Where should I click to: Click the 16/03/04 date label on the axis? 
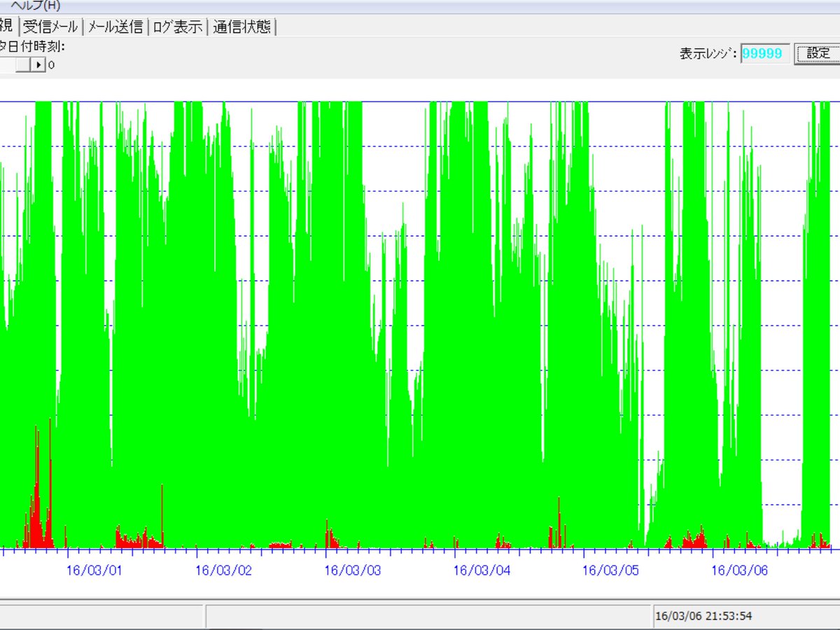pyautogui.click(x=482, y=570)
